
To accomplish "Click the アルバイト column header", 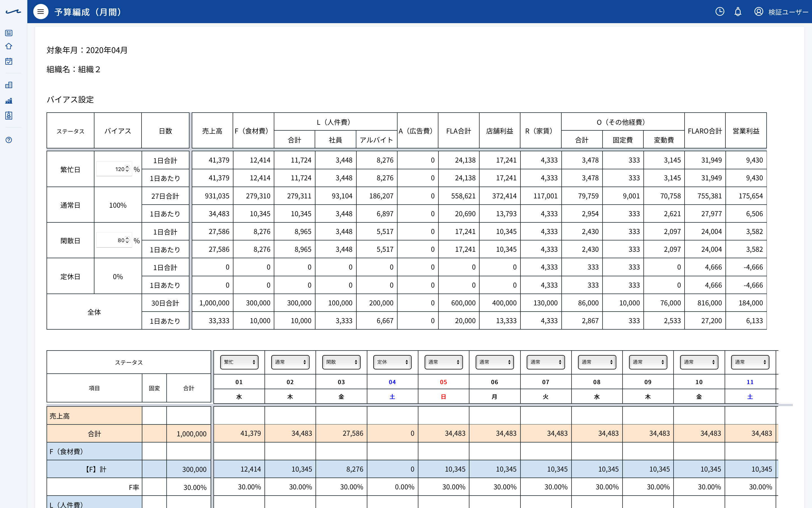I will point(376,140).
